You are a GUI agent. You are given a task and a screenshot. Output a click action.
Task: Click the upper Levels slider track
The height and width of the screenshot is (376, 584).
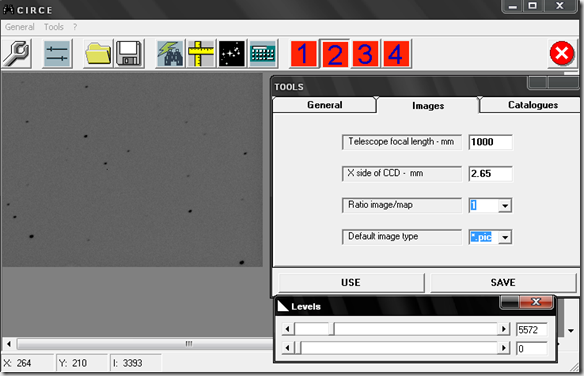(396, 329)
